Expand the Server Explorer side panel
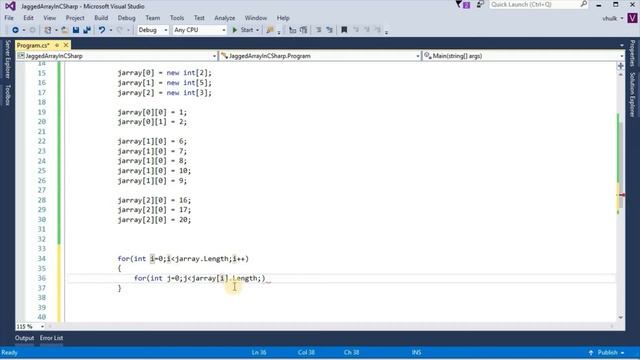 pos(7,59)
